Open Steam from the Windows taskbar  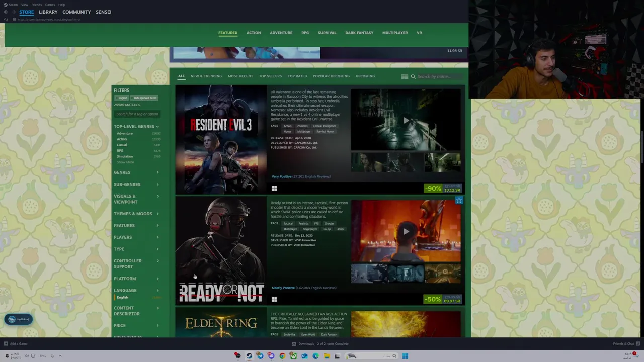(249, 356)
